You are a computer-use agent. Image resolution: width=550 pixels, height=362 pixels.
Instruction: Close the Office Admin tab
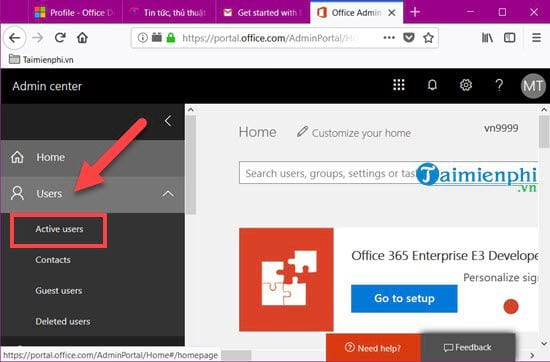pyautogui.click(x=392, y=13)
